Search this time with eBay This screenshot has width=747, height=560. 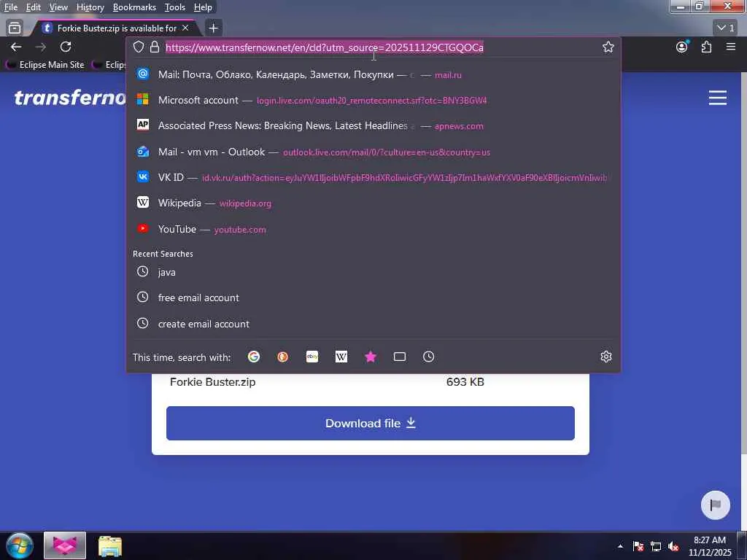(312, 357)
